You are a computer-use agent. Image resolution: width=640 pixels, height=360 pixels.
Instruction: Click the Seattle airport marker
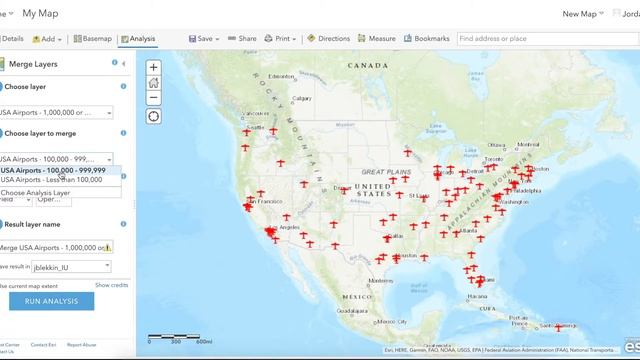[247, 132]
